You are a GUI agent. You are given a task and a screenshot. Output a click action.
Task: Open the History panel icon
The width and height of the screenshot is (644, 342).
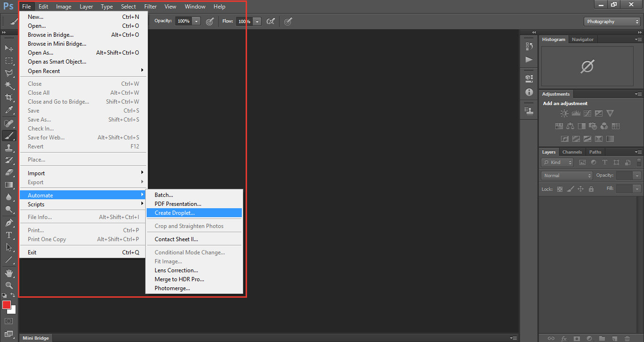pos(529,46)
